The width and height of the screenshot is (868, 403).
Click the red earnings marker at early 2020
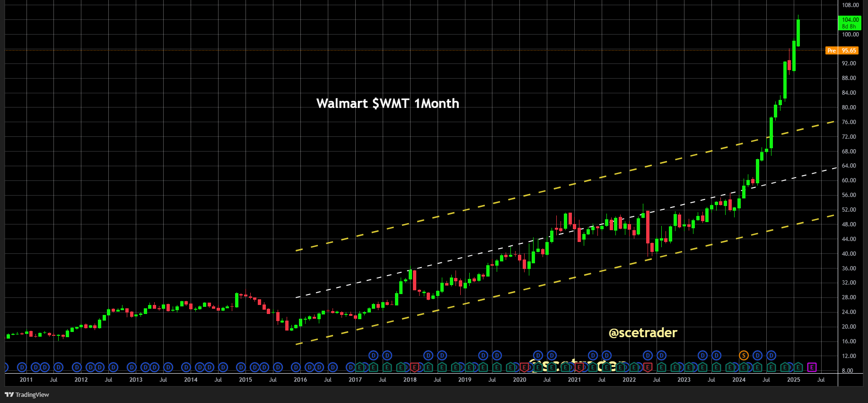point(524,367)
